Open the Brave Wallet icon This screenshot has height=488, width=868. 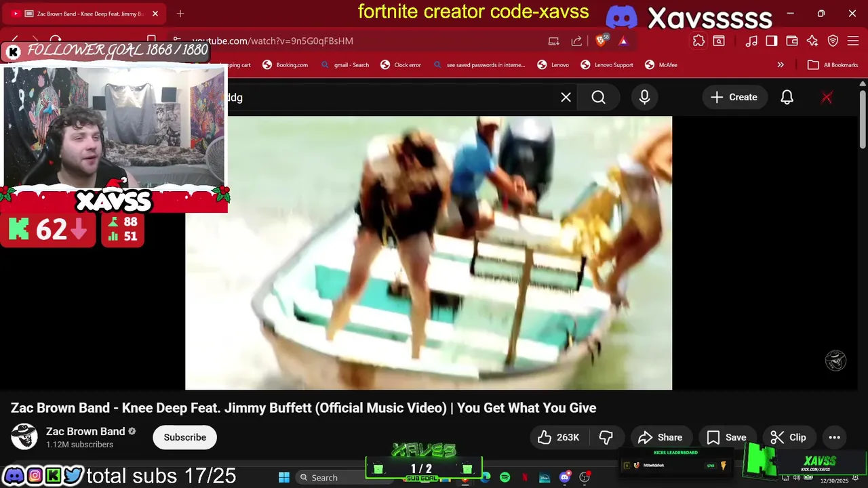792,41
